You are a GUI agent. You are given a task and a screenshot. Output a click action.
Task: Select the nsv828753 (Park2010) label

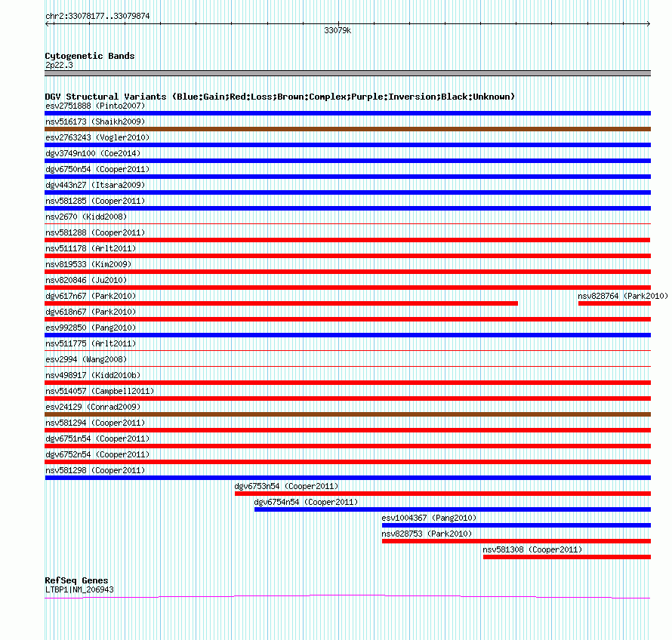coord(427,534)
